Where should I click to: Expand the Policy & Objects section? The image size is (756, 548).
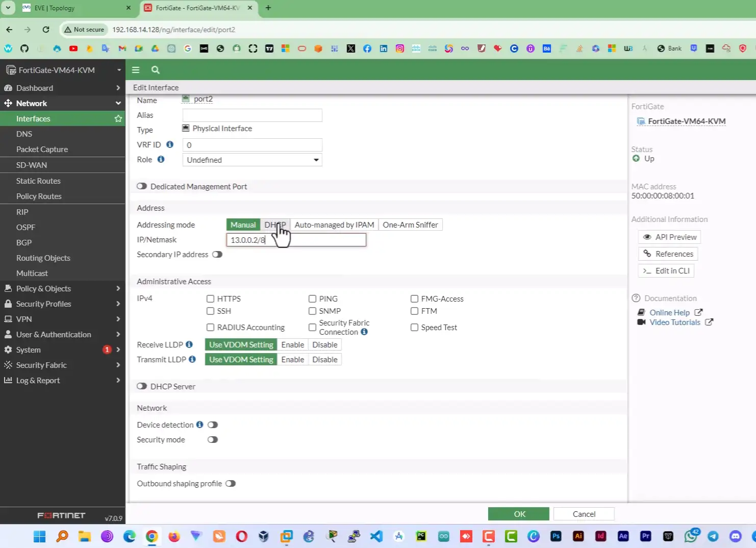(x=43, y=288)
